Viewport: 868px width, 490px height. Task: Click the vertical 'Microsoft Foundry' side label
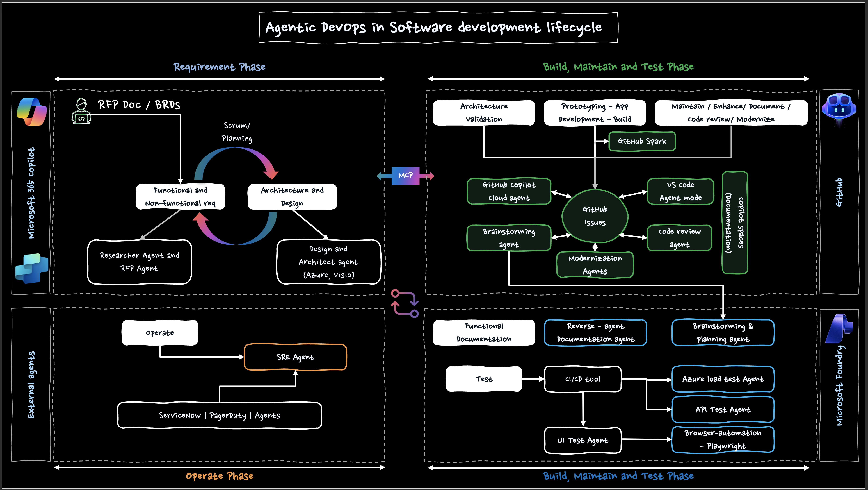point(839,385)
